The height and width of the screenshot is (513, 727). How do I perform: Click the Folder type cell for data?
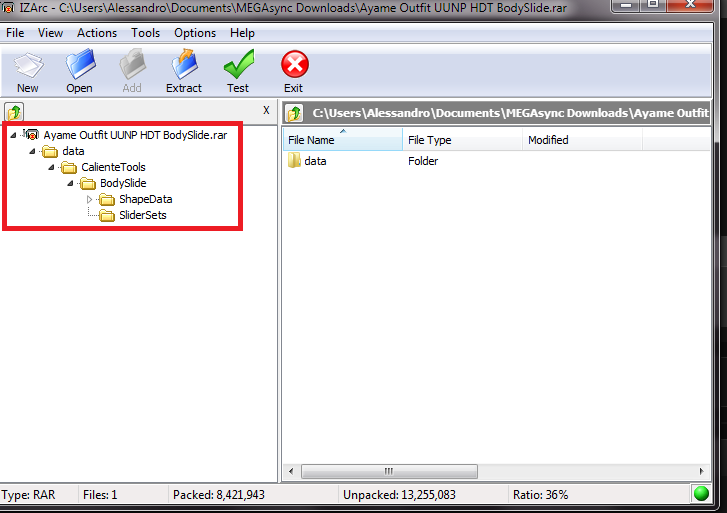click(423, 161)
